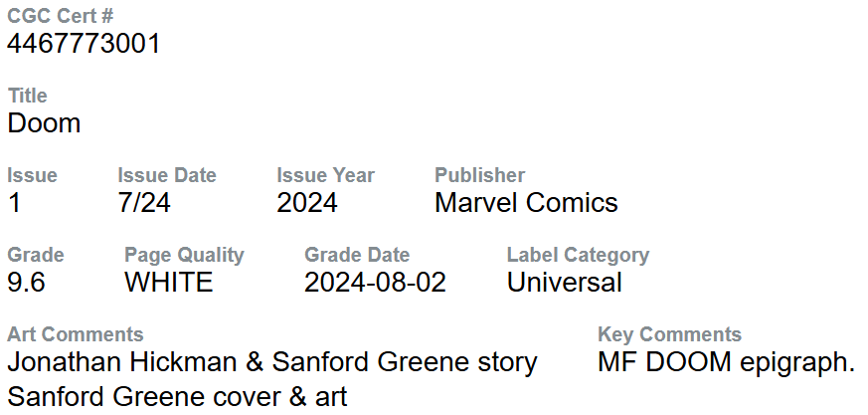Click the Marvel Comics publisher value
Image resolution: width=868 pixels, height=415 pixels.
(x=526, y=203)
